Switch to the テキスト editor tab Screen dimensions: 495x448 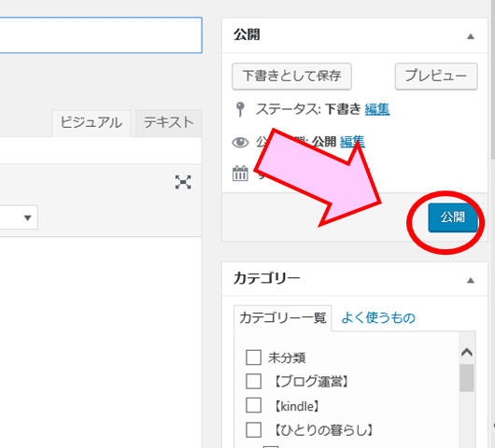pos(168,122)
